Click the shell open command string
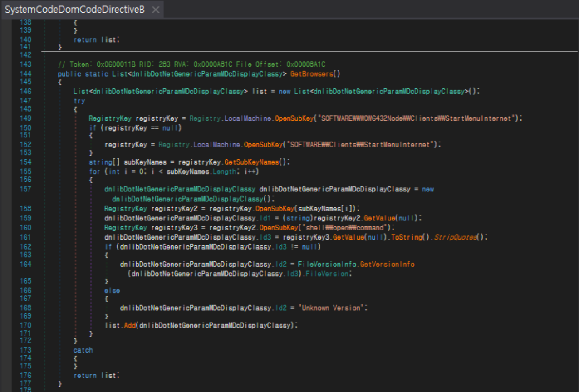The height and width of the screenshot is (392, 579). (344, 228)
